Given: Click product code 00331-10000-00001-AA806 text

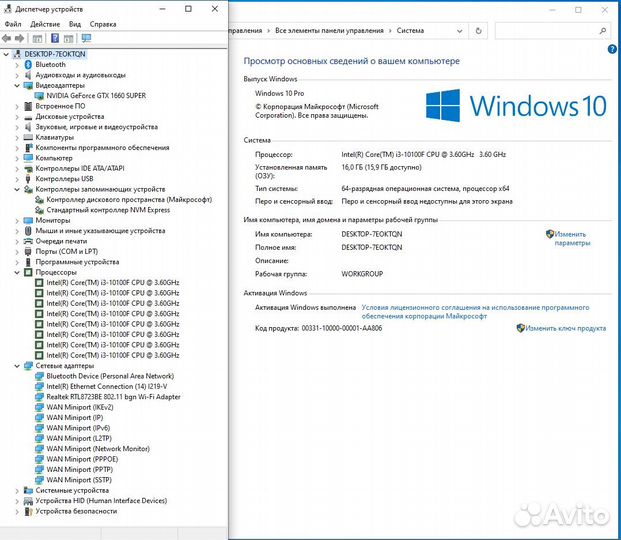Looking at the screenshot, I should (342, 328).
